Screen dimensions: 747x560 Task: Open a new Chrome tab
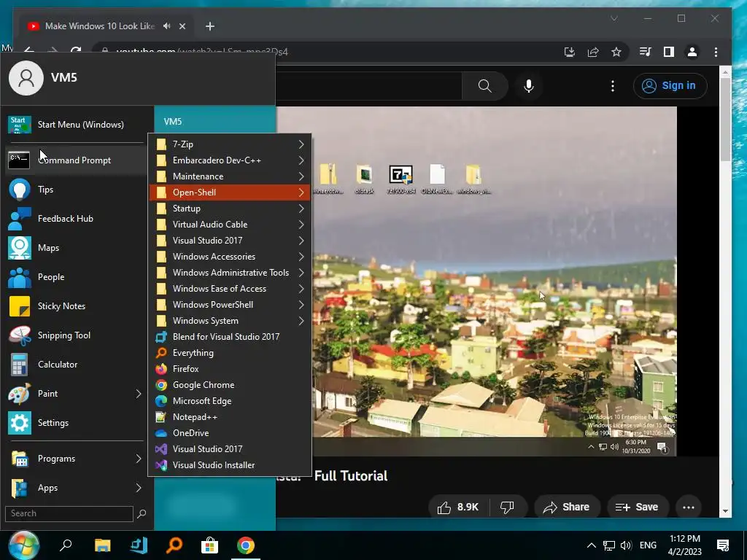[209, 26]
